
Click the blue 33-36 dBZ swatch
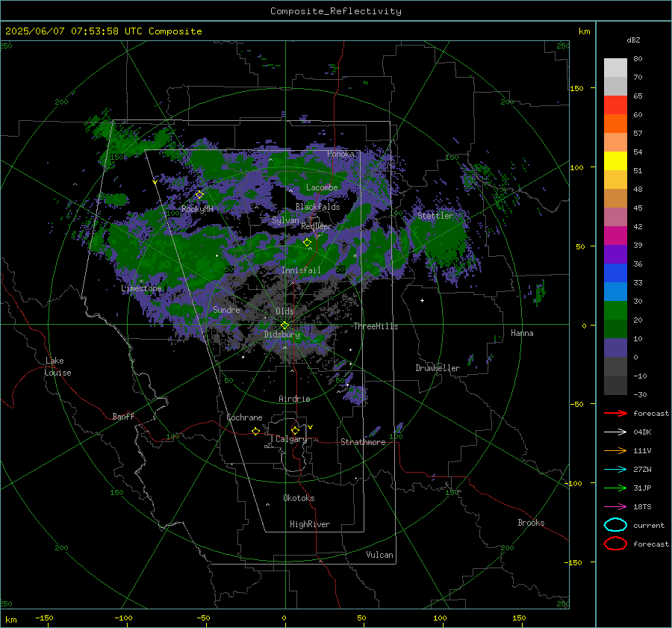(x=615, y=273)
